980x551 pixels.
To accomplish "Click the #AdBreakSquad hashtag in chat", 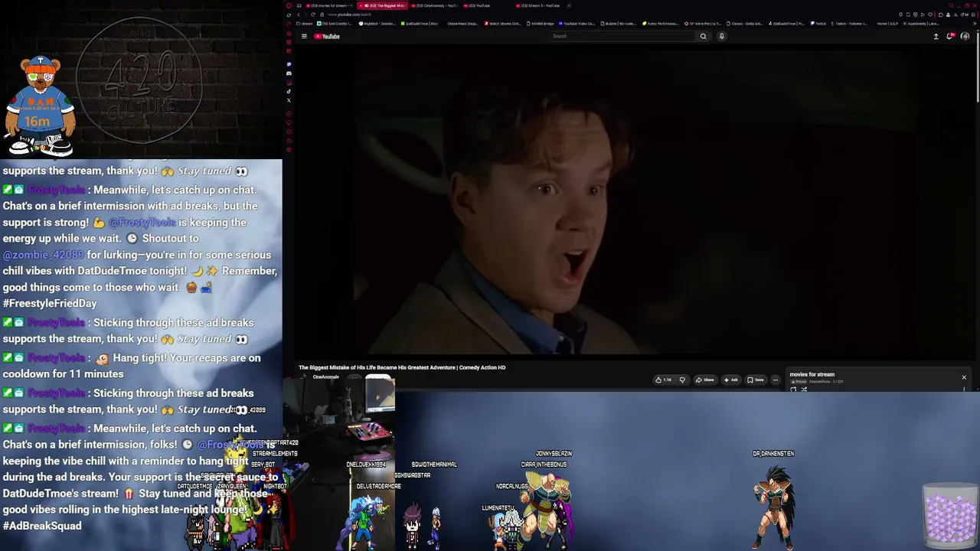I will (x=42, y=526).
